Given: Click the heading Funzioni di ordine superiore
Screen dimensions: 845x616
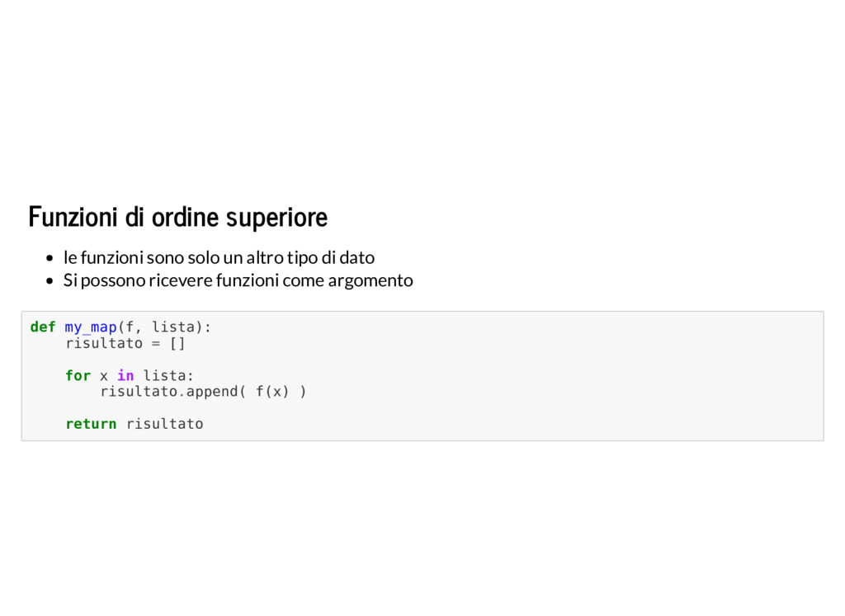Looking at the screenshot, I should (178, 218).
